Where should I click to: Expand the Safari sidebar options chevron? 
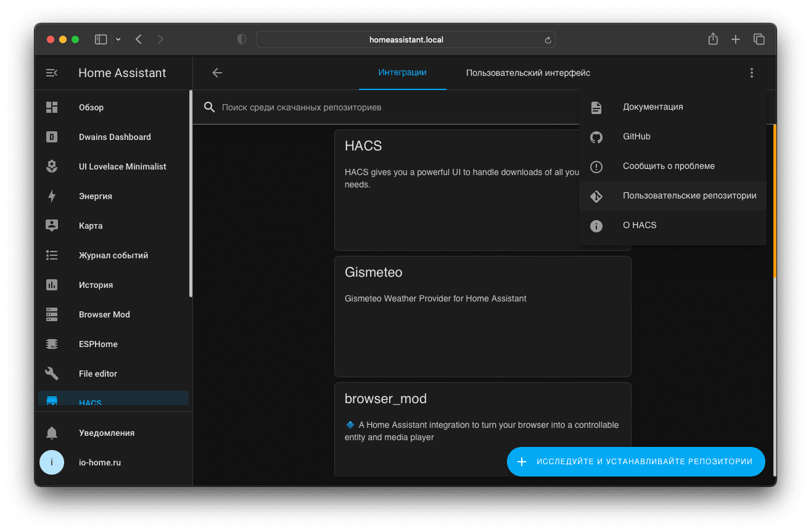pyautogui.click(x=118, y=39)
